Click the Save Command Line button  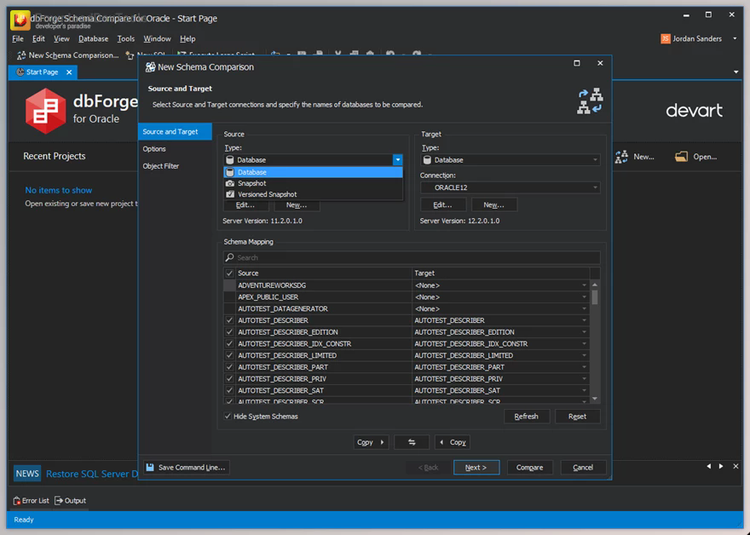coord(186,467)
